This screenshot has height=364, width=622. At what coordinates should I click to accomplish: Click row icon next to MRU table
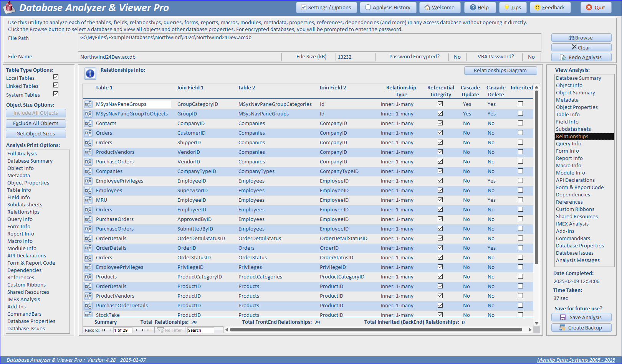point(88,200)
